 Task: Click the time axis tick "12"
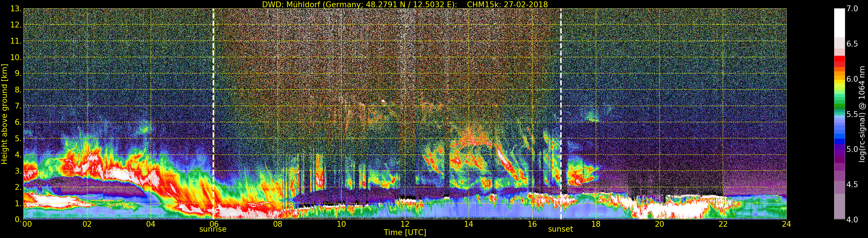(x=405, y=224)
